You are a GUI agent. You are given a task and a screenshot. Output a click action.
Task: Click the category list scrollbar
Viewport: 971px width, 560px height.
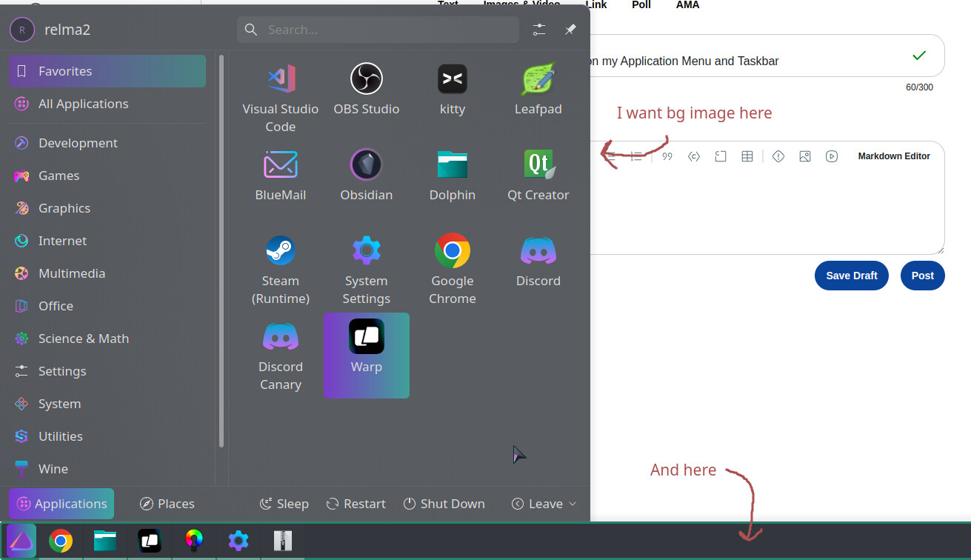(221, 251)
